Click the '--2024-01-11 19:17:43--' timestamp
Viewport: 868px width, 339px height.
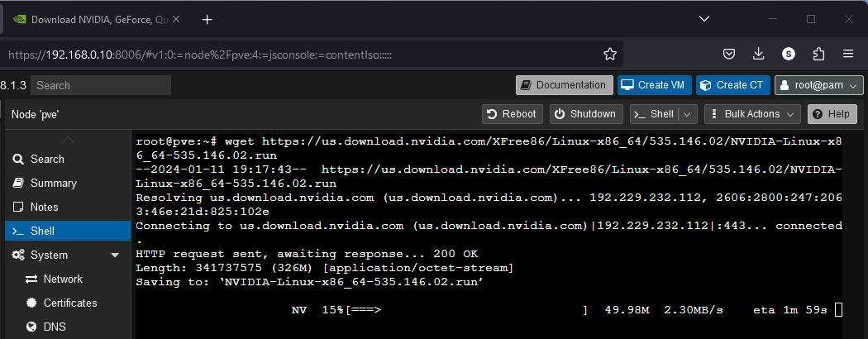222,169
